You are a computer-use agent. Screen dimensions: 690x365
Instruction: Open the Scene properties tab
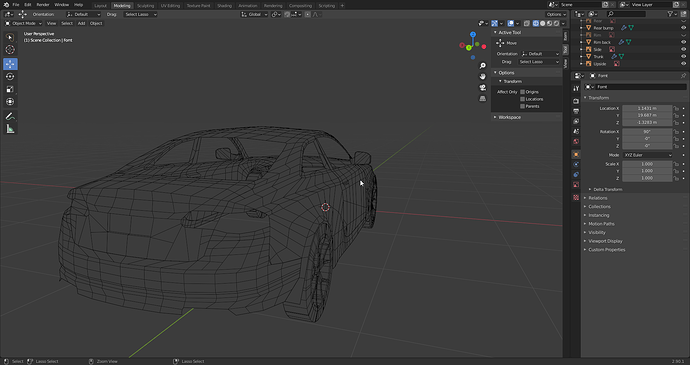[576, 132]
